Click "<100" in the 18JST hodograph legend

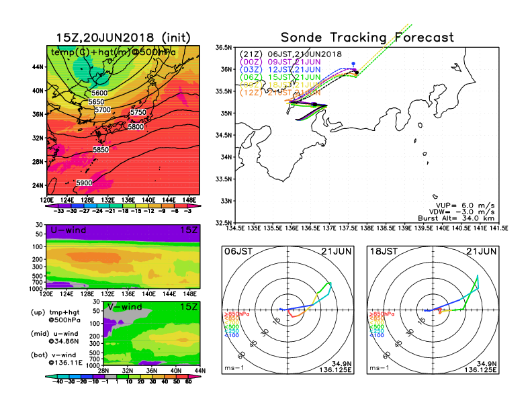pyautogui.click(x=377, y=335)
